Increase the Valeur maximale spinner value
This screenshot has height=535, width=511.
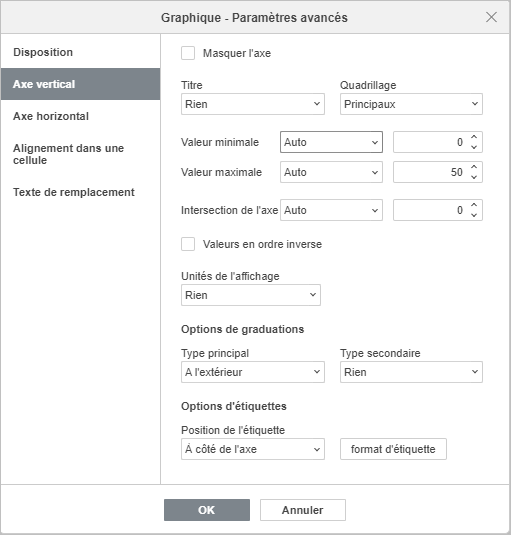[x=474, y=167]
